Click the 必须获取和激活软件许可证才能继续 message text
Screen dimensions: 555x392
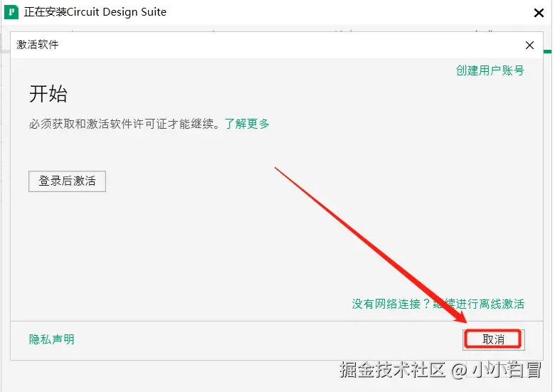pyautogui.click(x=125, y=124)
